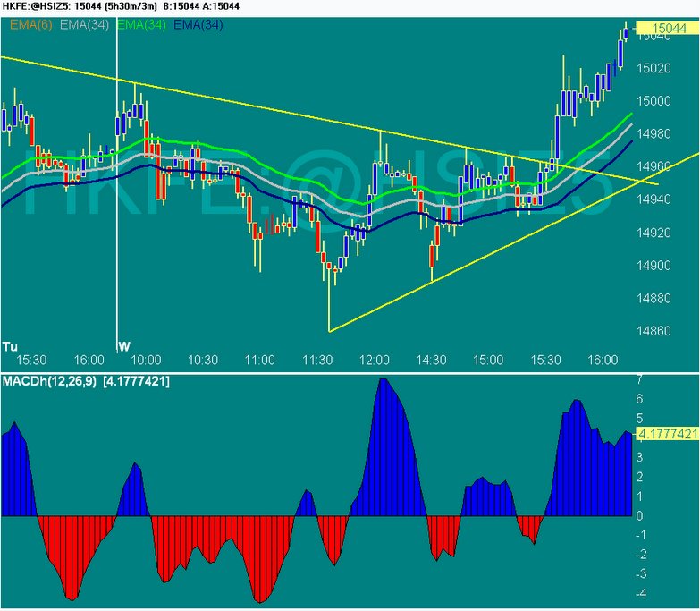This screenshot has height=611, width=700.
Task: Click the MACD axis value 7
Action: [639, 380]
